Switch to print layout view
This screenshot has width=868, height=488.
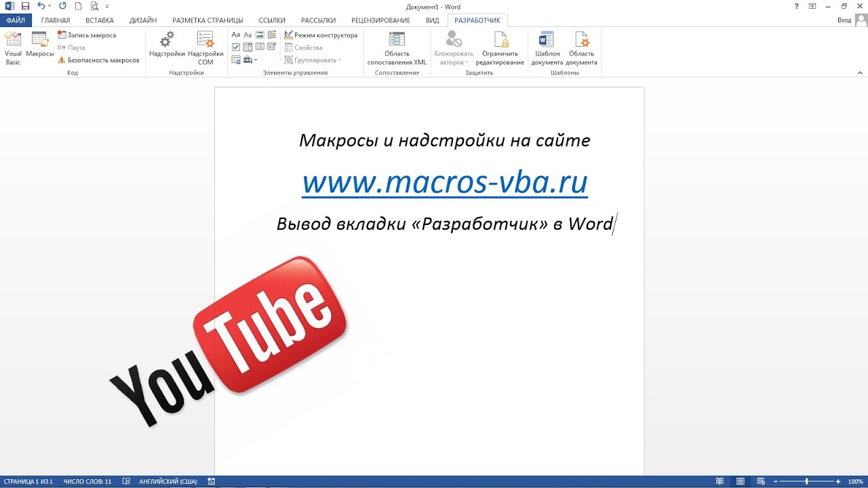740,481
